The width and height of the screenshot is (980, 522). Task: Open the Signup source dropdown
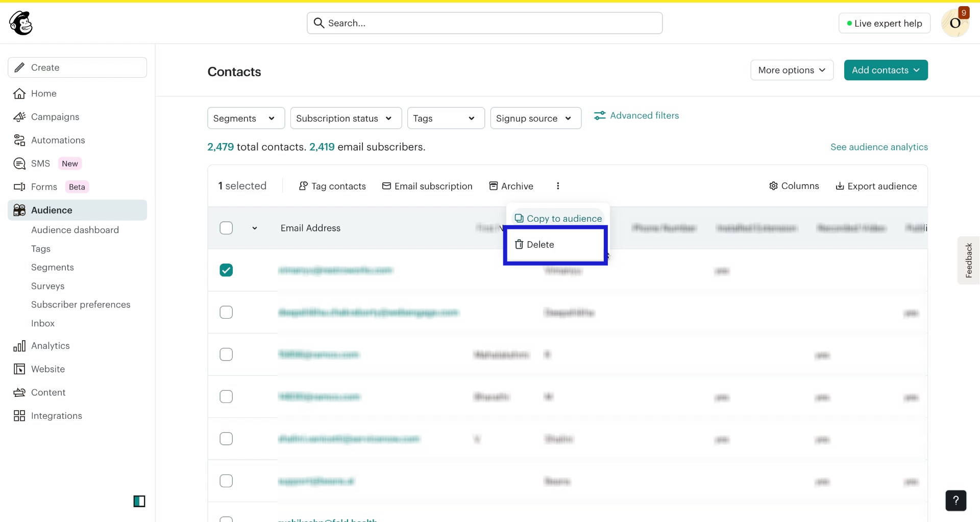pyautogui.click(x=535, y=118)
